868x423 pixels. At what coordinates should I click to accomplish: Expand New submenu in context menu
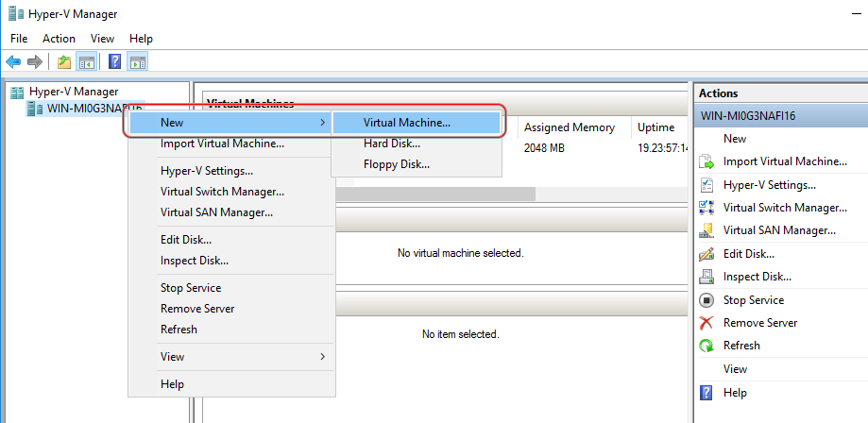click(x=230, y=123)
